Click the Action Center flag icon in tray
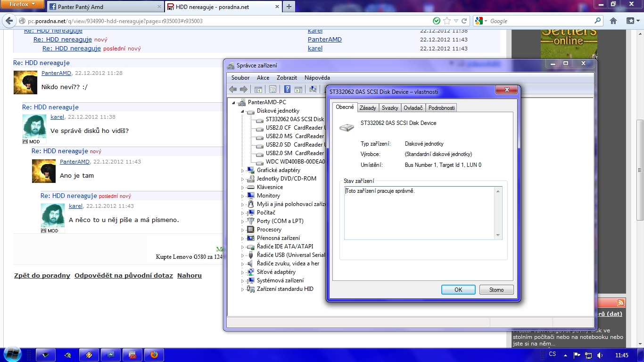The image size is (644, 362). coord(577,355)
